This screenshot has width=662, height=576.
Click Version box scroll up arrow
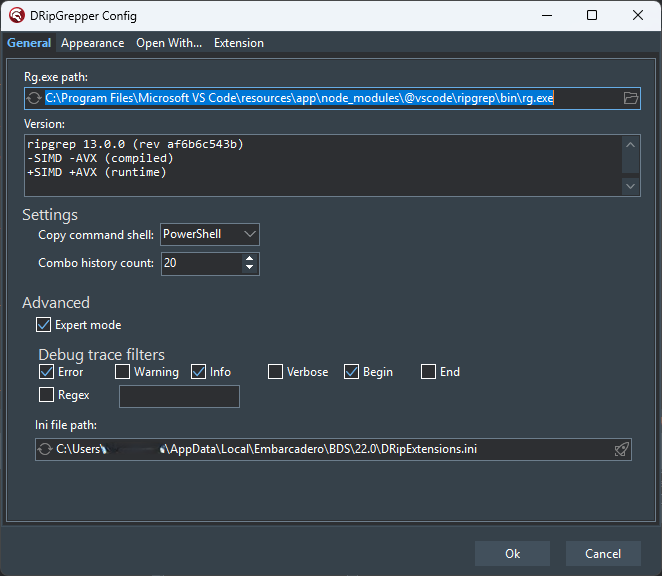630,145
